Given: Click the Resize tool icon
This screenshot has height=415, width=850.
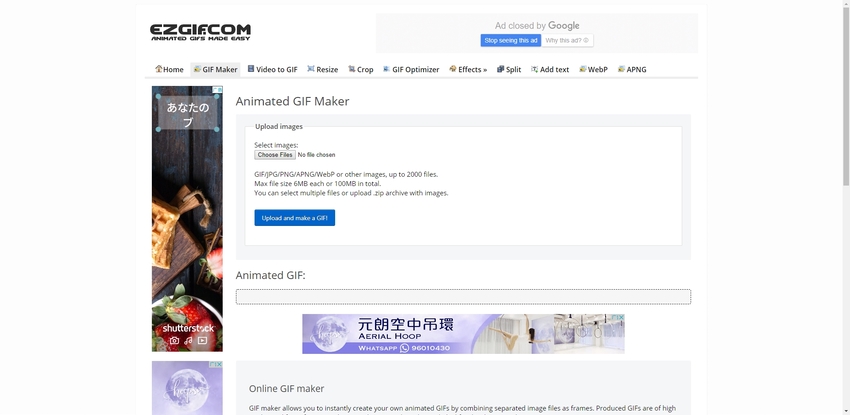Looking at the screenshot, I should [x=311, y=69].
